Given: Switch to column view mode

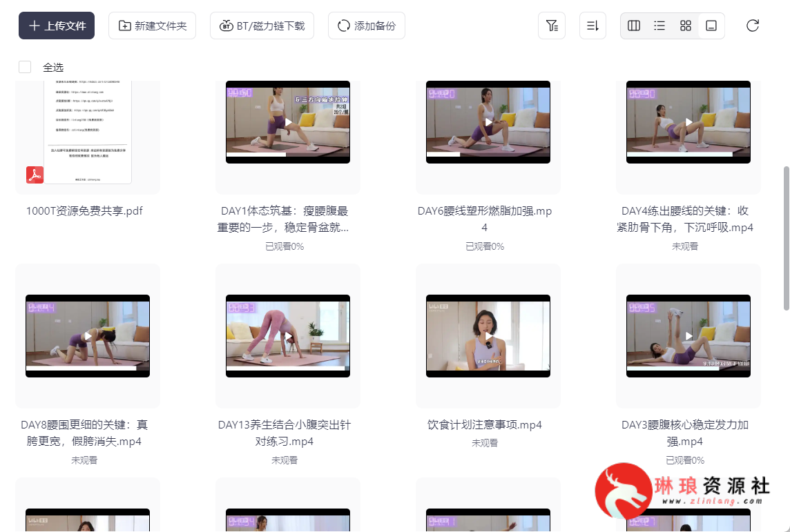Looking at the screenshot, I should pyautogui.click(x=634, y=26).
